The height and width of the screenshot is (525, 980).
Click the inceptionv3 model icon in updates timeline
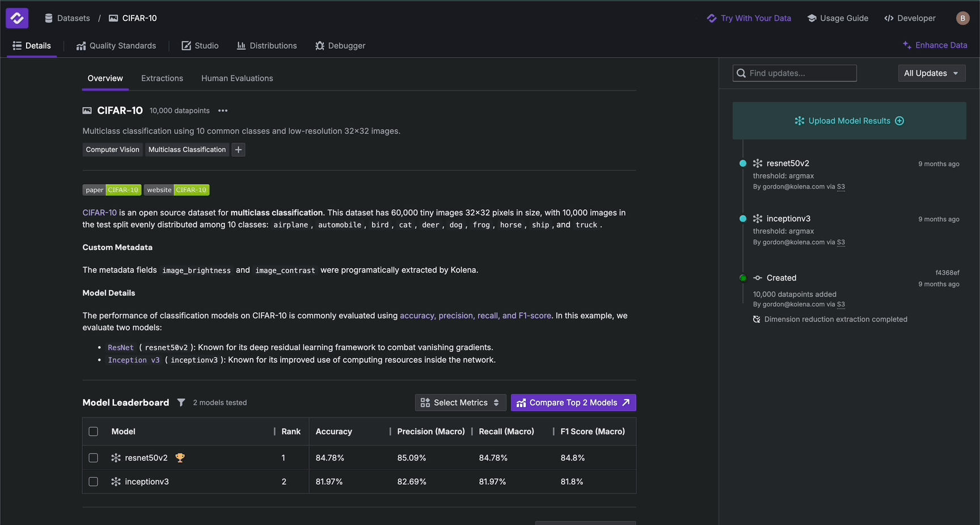pos(758,219)
